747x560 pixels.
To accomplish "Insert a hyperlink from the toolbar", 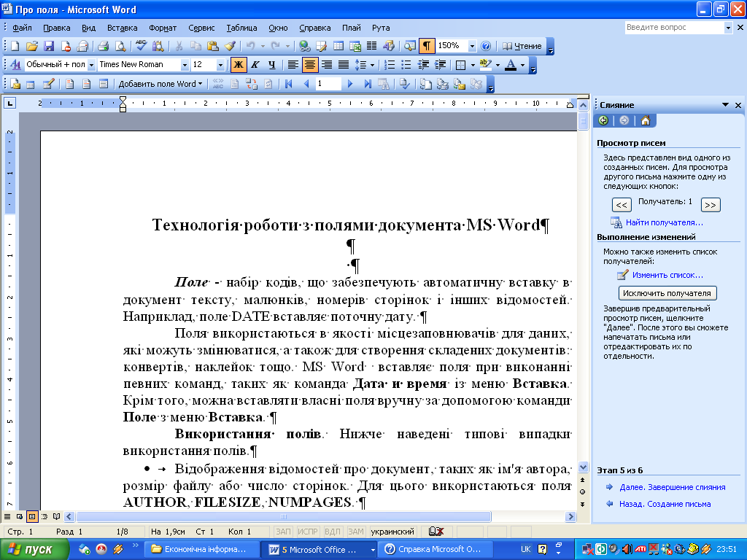I will [x=305, y=46].
